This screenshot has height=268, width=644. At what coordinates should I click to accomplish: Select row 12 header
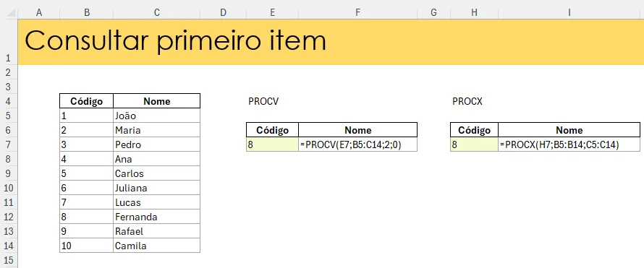[9, 217]
